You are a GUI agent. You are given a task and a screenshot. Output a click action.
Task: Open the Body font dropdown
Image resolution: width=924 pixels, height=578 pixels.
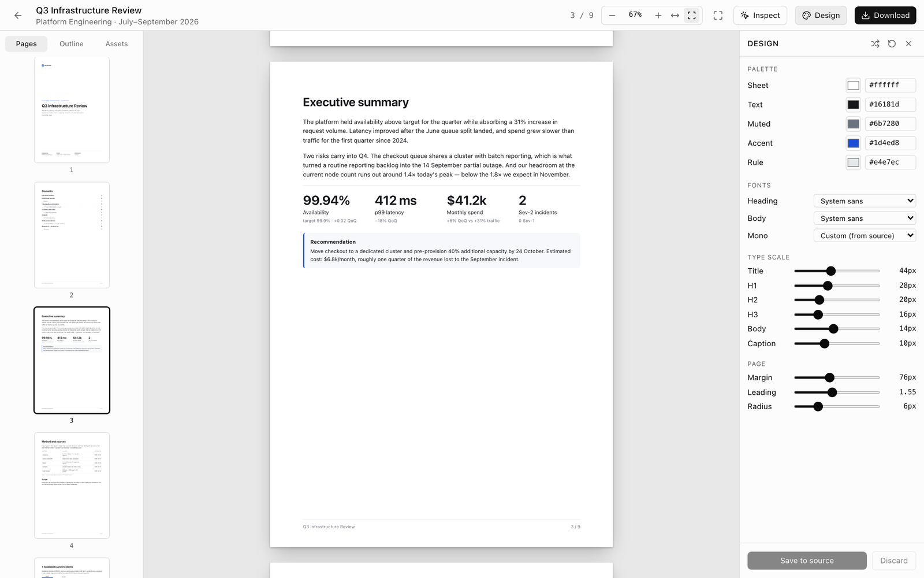pos(865,218)
